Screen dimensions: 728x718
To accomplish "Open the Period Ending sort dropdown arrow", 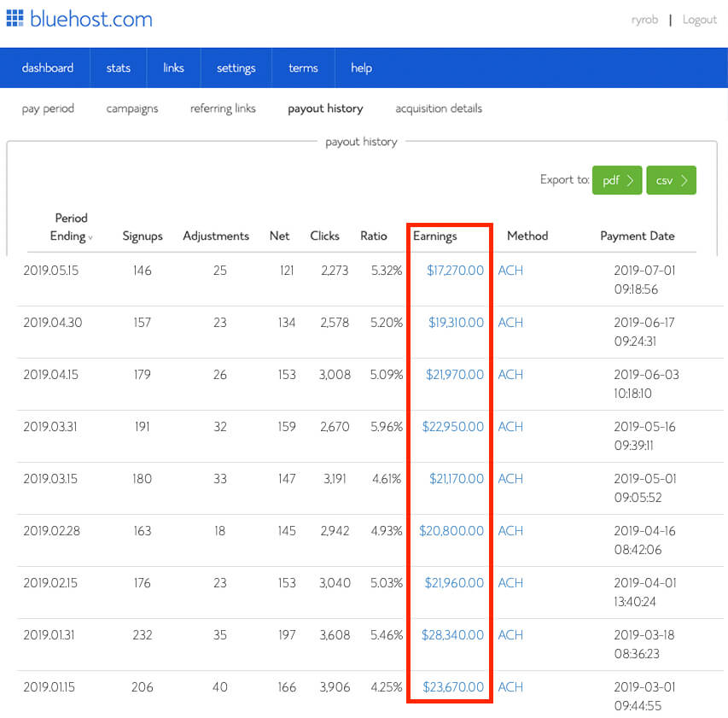I will (90, 237).
